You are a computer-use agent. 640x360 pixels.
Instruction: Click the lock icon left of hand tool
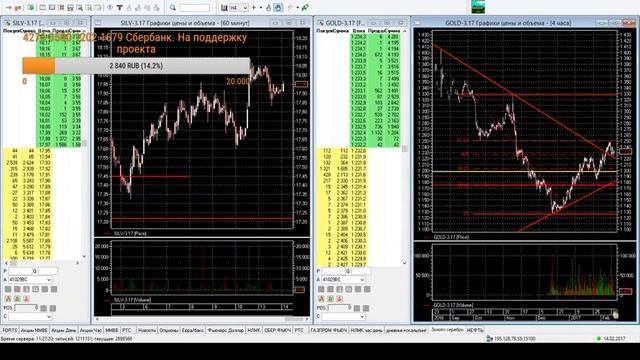(268, 8)
